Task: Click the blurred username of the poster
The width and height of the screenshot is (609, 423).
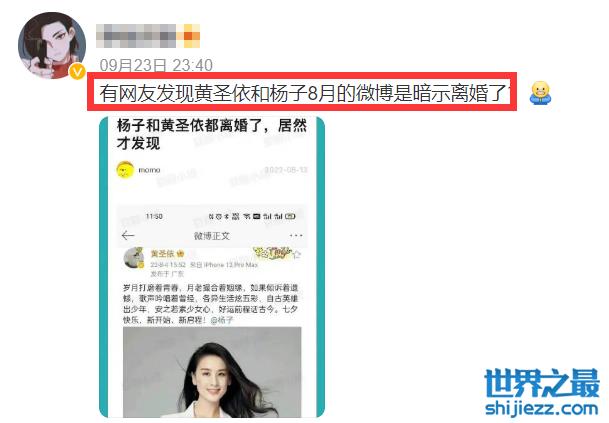Action: click(x=136, y=36)
